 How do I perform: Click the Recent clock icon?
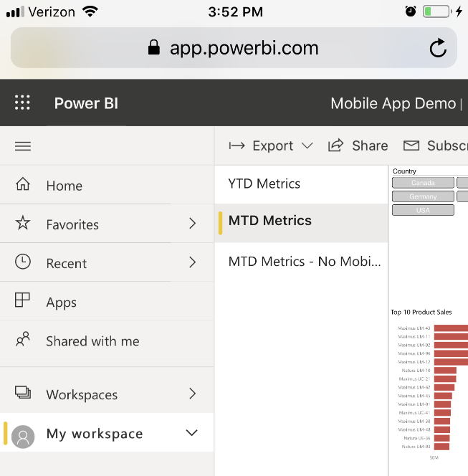click(23, 262)
